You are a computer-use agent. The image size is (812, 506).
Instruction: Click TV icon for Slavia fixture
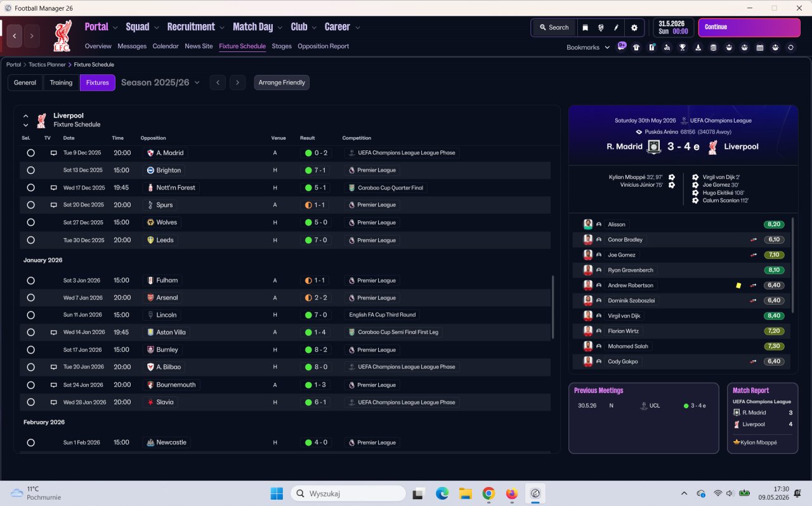pyautogui.click(x=54, y=402)
